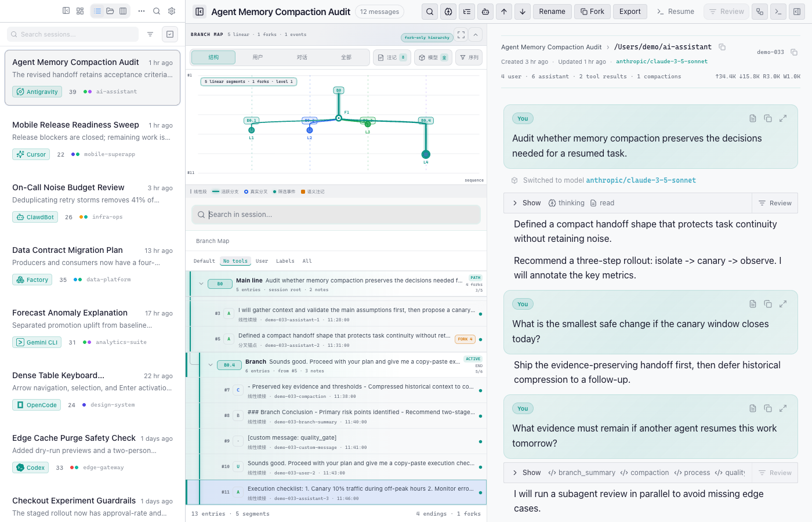Click the linked-squares icon after Review
The width and height of the screenshot is (812, 522).
pos(760,12)
